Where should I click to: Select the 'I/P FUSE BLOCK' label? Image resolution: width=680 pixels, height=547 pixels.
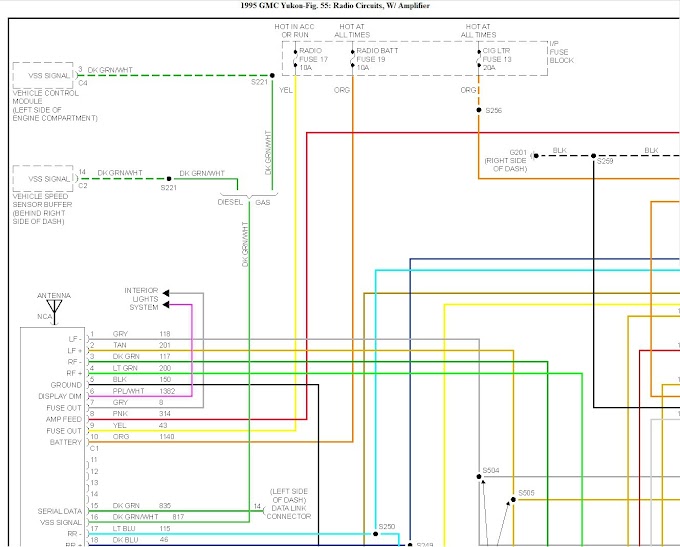(x=562, y=52)
